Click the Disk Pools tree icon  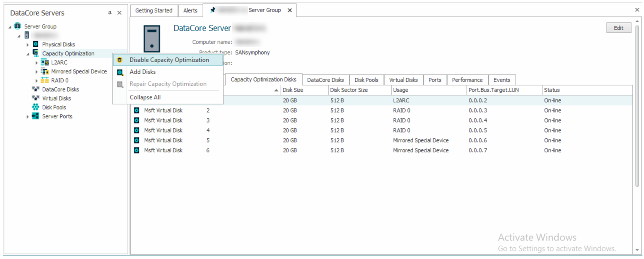36,107
